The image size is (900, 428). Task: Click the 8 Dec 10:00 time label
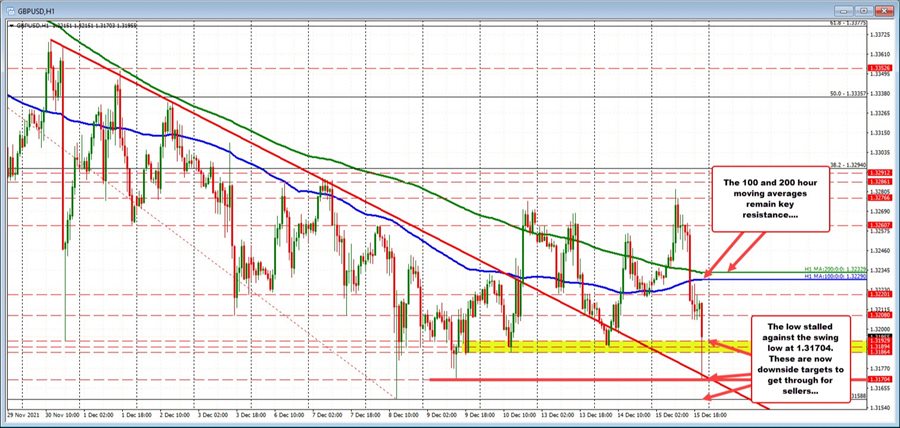tap(404, 414)
